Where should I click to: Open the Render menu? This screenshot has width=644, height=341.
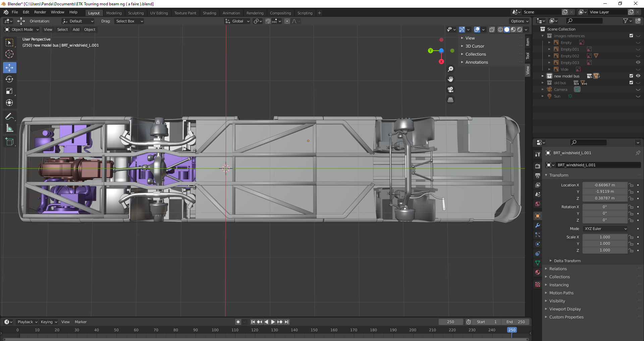(x=40, y=12)
